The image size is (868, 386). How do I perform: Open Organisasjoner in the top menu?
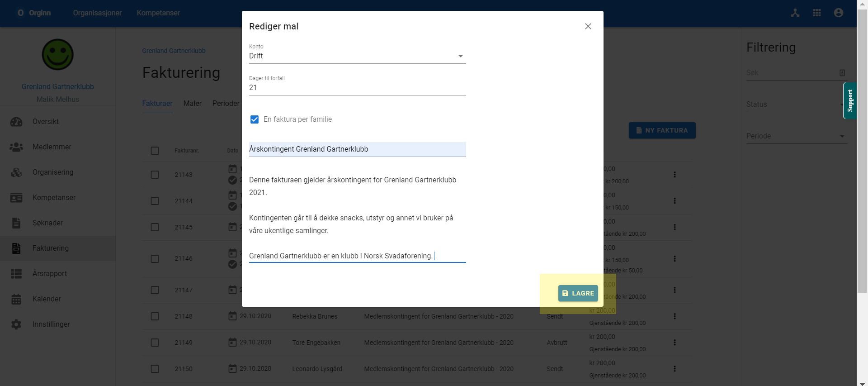97,13
